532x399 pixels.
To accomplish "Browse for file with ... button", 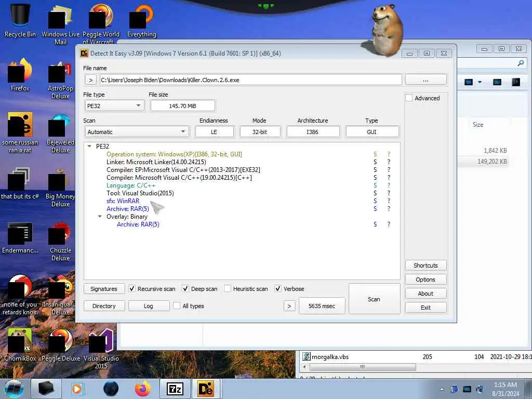I will 426,80.
